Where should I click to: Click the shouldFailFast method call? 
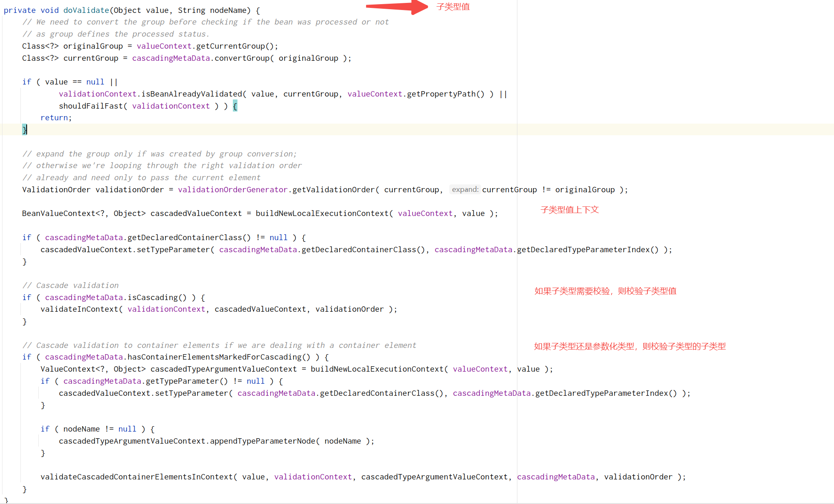click(90, 106)
